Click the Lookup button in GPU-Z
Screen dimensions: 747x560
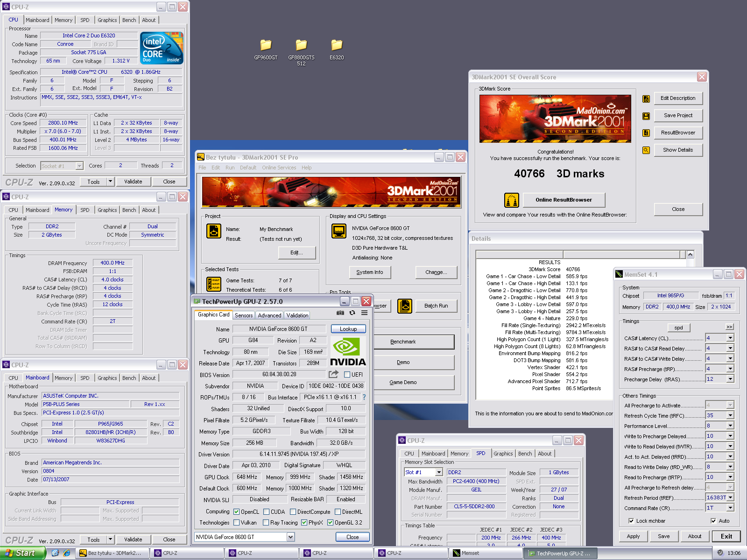348,329
